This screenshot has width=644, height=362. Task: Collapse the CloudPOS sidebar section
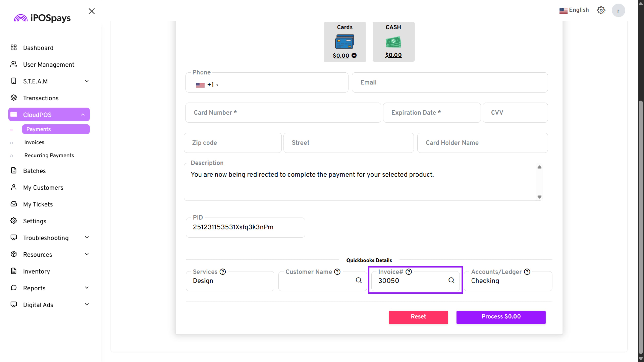(83, 115)
